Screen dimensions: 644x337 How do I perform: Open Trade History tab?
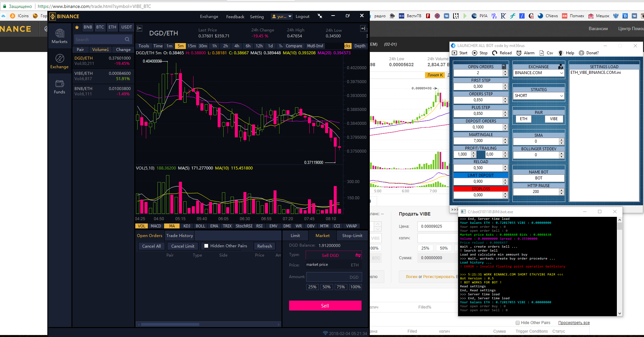coord(180,236)
